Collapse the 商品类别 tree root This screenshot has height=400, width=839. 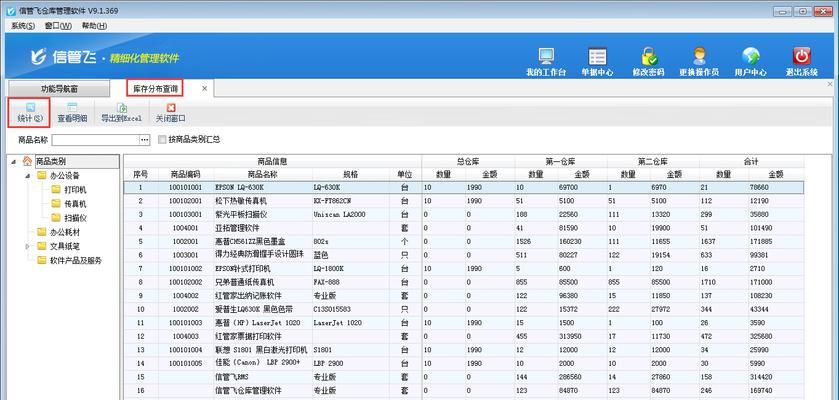pos(13,161)
